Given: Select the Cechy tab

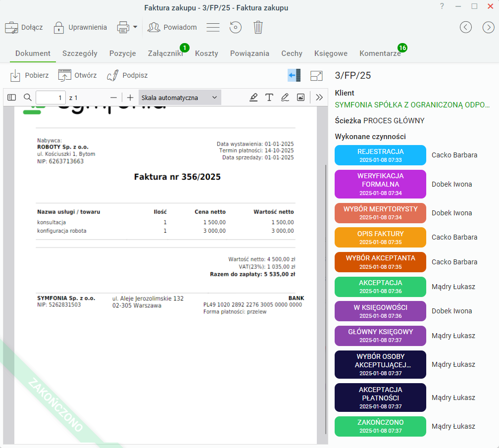Looking at the screenshot, I should [292, 53].
